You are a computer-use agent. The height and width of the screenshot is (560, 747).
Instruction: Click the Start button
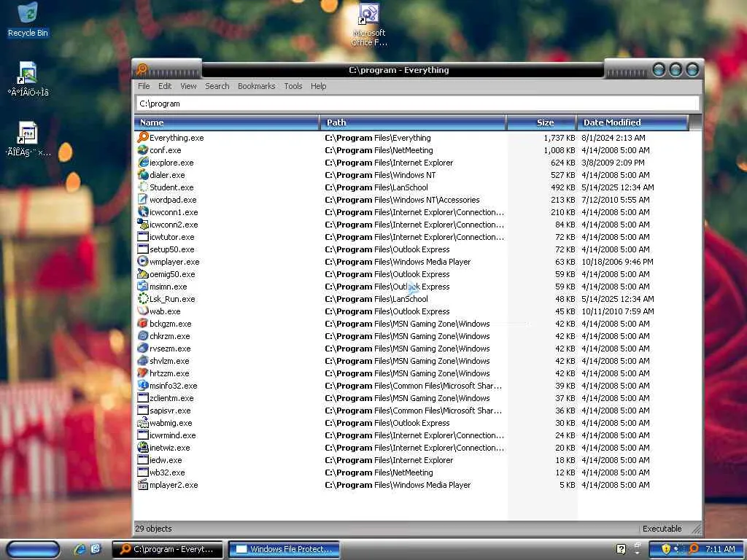pyautogui.click(x=34, y=549)
